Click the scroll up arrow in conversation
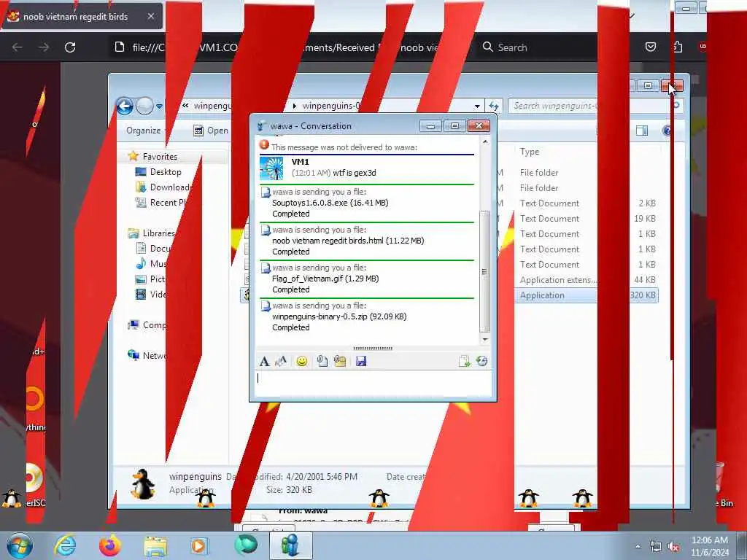Image resolution: width=747 pixels, height=560 pixels. 485,142
